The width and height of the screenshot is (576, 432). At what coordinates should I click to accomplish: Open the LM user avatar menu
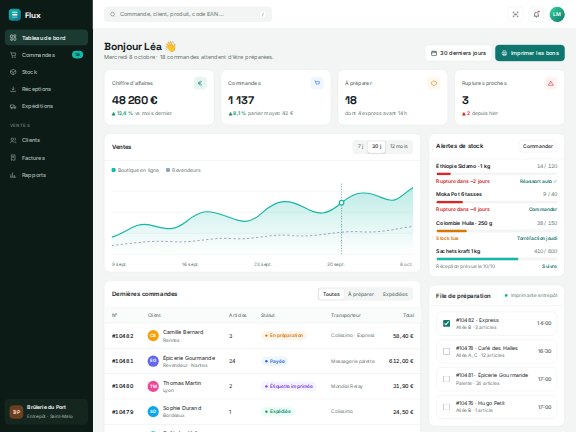pos(557,14)
